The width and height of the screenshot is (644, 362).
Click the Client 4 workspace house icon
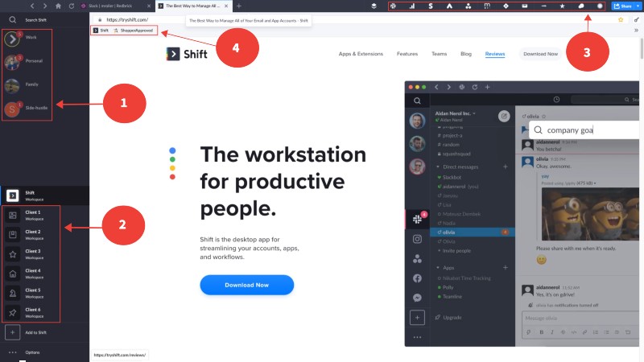tap(13, 274)
